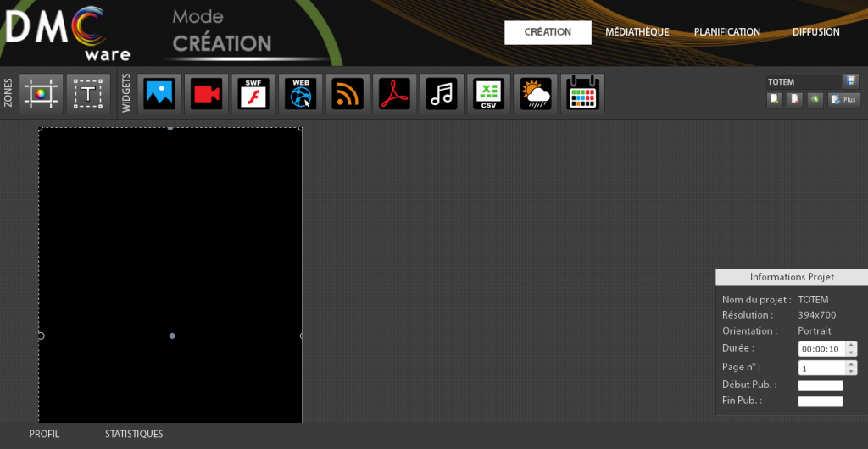Open the MÉDIATHÈQUE tab
Image resolution: width=868 pixels, height=449 pixels.
coord(637,32)
